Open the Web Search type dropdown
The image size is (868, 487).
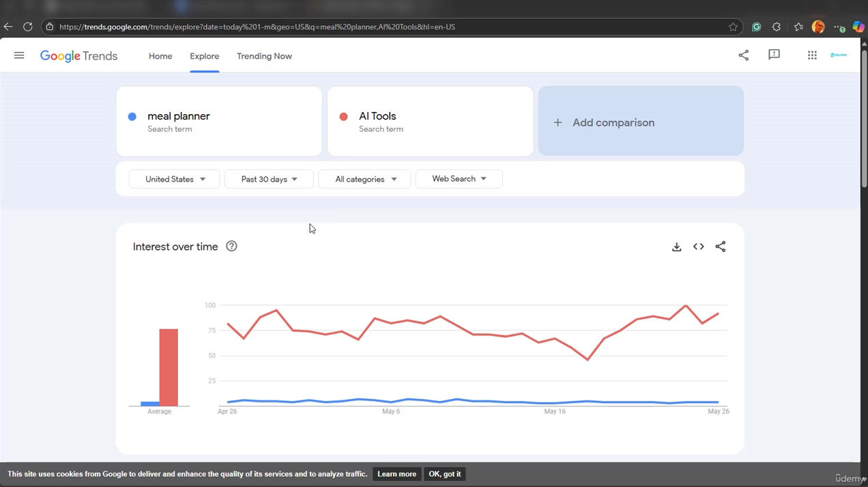pos(459,179)
